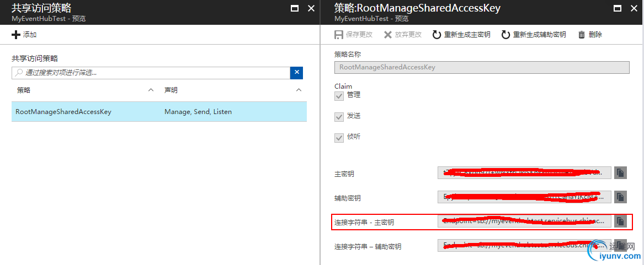Click the 添加 (add) plus button
The image size is (644, 265).
[24, 35]
